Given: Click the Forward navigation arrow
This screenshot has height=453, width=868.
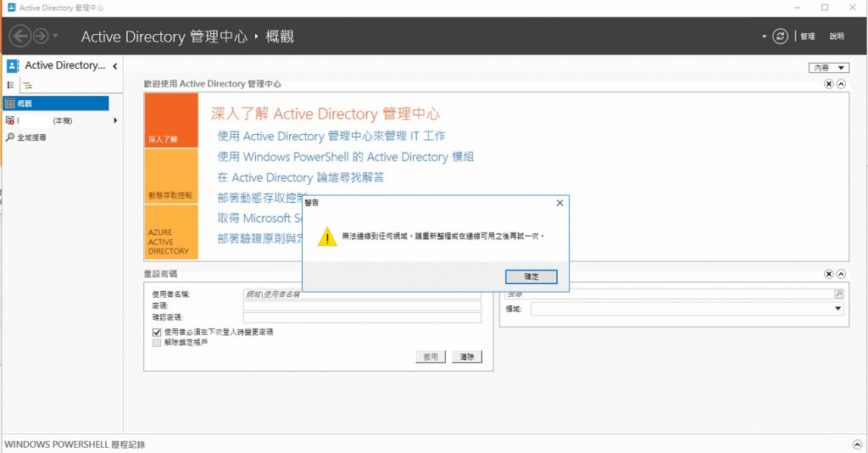Looking at the screenshot, I should click(x=41, y=36).
